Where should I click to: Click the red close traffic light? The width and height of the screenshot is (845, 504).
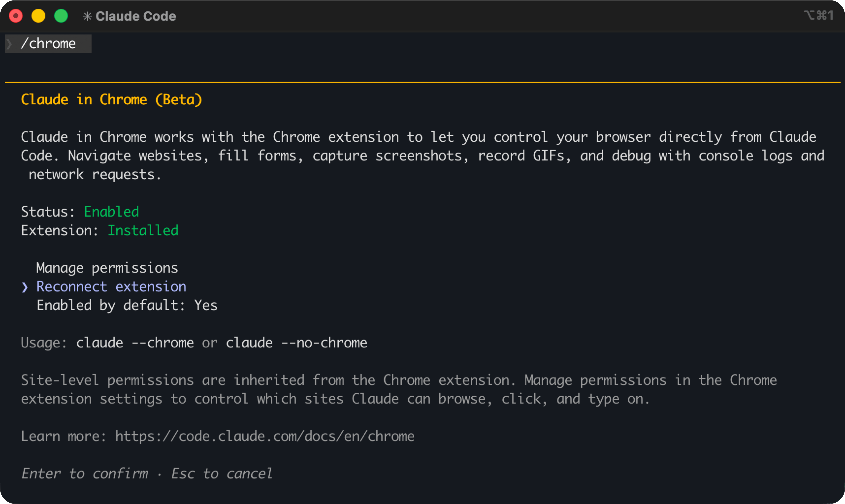point(16,16)
